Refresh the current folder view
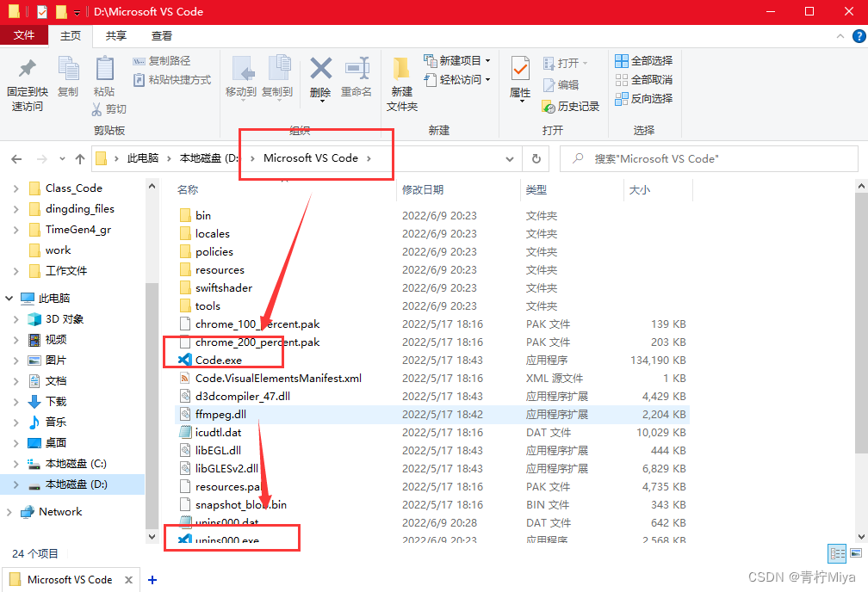The image size is (868, 592). tap(536, 159)
